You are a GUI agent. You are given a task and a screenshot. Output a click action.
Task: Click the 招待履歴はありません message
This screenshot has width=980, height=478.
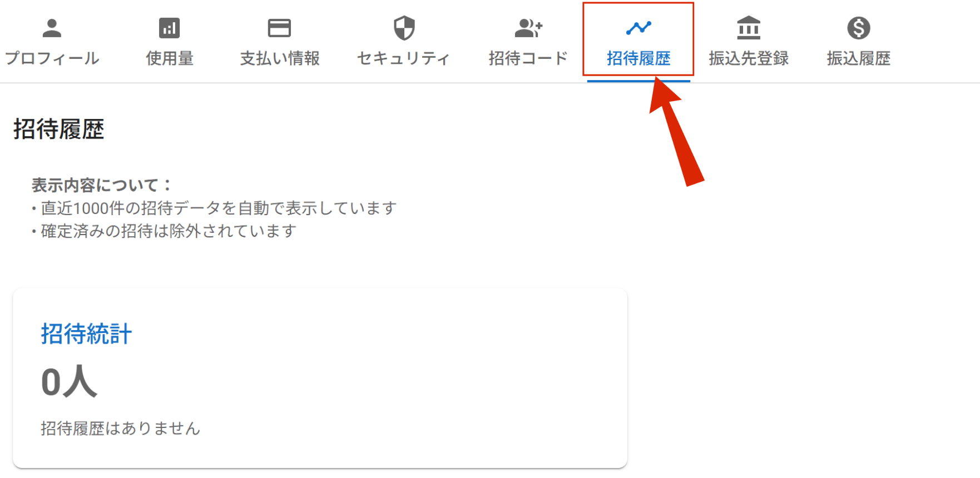pos(120,429)
